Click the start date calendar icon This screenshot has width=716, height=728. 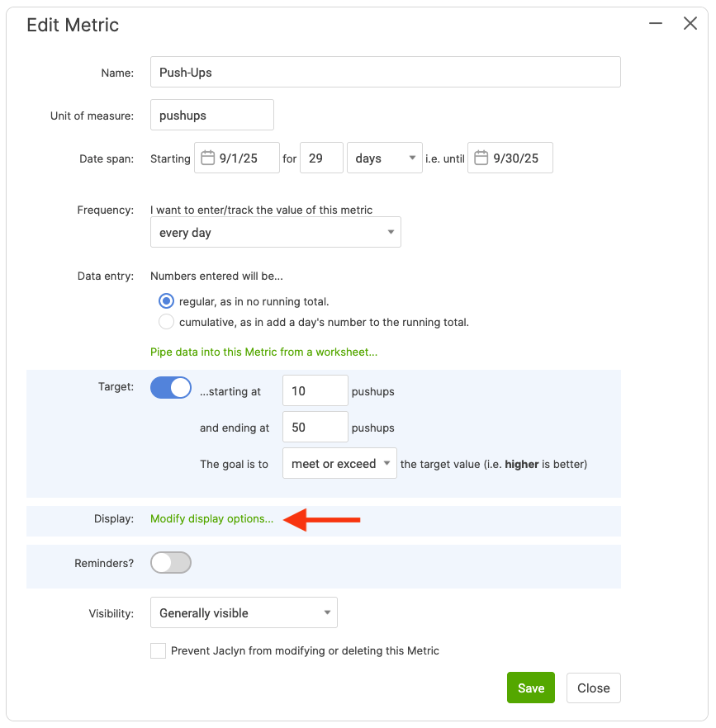tap(208, 158)
